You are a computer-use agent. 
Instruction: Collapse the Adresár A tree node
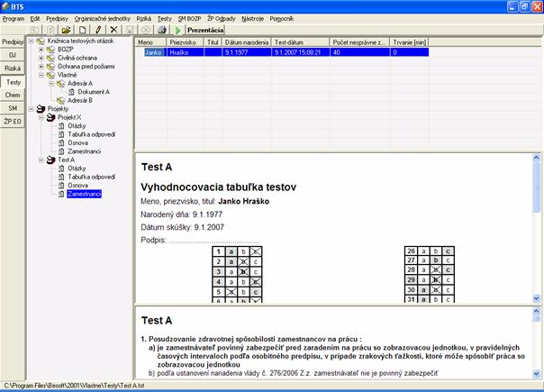51,84
